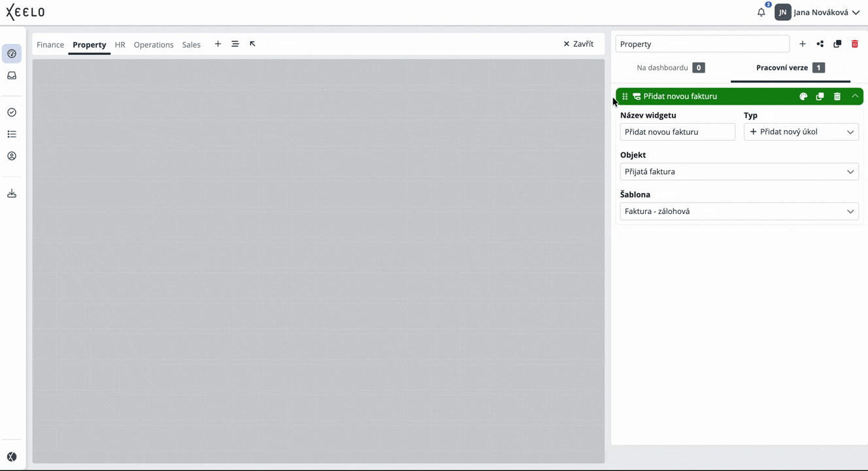Collapse the Přidat novou fakturu widget
This screenshot has height=471, width=868.
pos(854,96)
